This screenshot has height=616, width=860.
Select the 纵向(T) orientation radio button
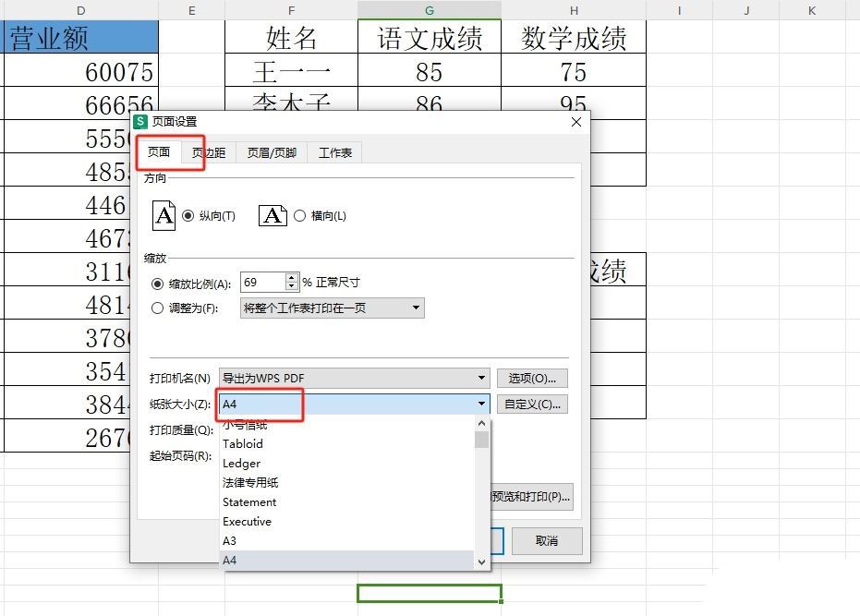[188, 215]
